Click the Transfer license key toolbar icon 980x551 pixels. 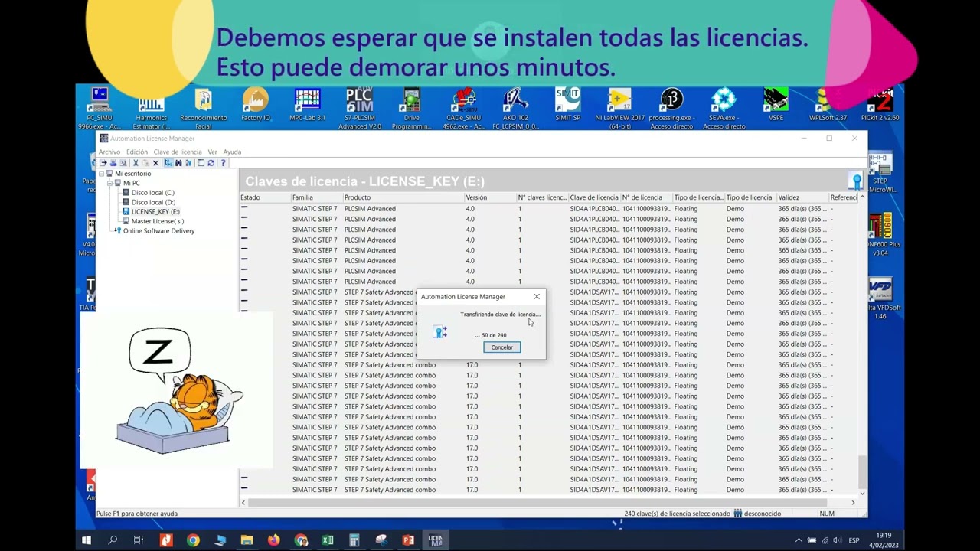[x=103, y=163]
